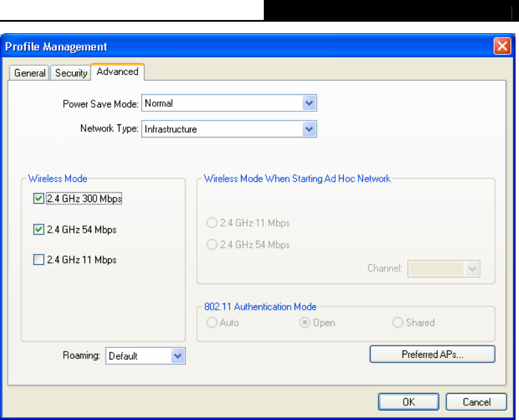Screen dimensions: 519x420
Task: Uncheck the 2.4 GHz 300 Mbps checkbox
Action: click(39, 199)
